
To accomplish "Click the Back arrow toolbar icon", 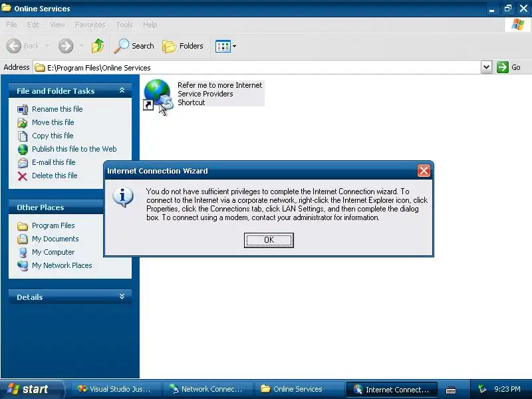I will (x=14, y=46).
